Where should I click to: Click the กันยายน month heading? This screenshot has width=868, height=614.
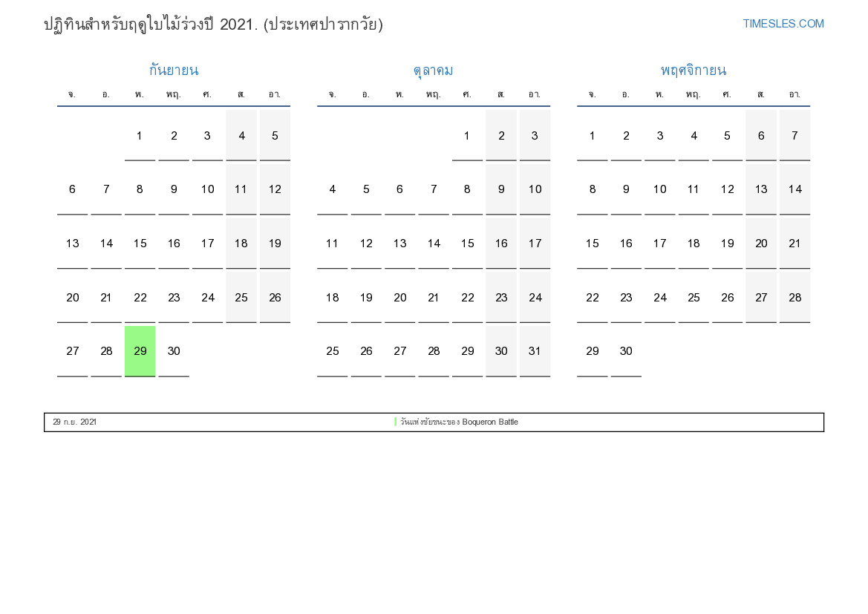pos(174,71)
